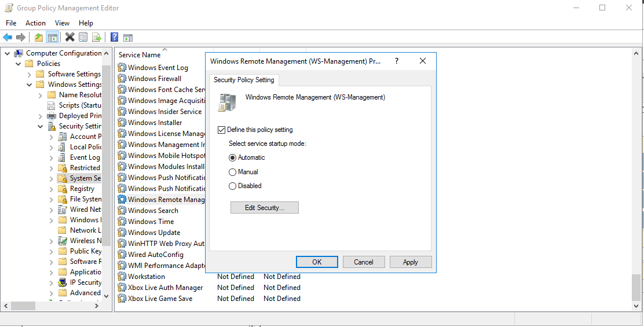Image resolution: width=644 pixels, height=327 pixels.
Task: Expand the Software Settings node
Action: point(29,74)
